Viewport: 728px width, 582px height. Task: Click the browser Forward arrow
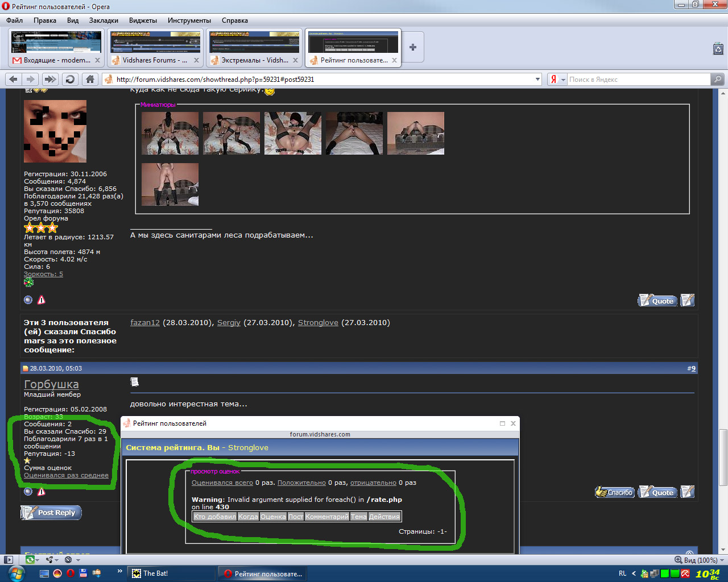pos(31,79)
